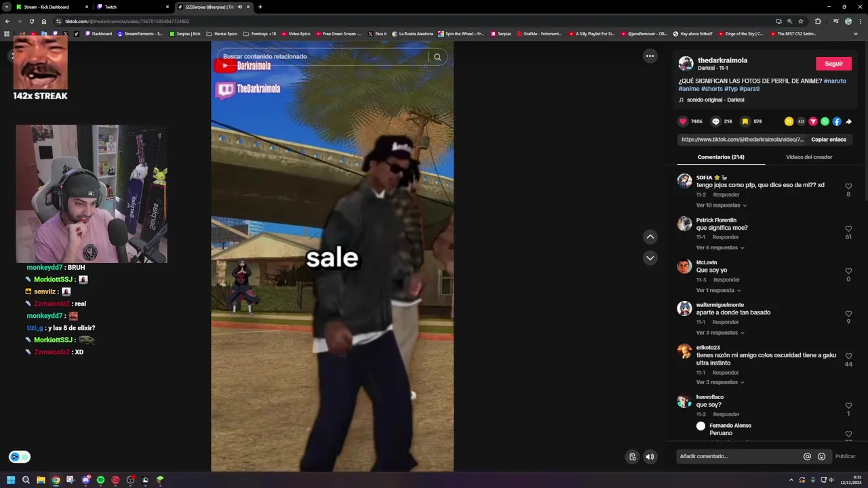Reload the page with the refresh icon
868x488 pixels.
pyautogui.click(x=31, y=22)
